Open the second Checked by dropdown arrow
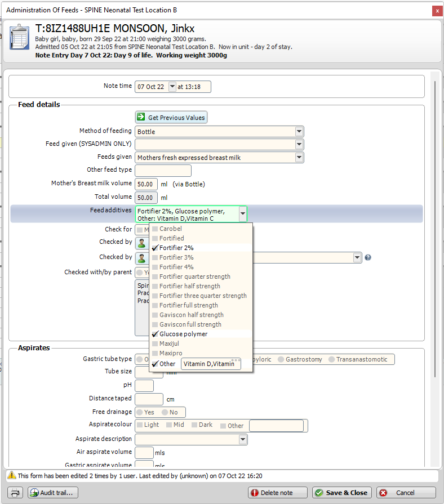This screenshot has height=504, width=444. [x=357, y=257]
